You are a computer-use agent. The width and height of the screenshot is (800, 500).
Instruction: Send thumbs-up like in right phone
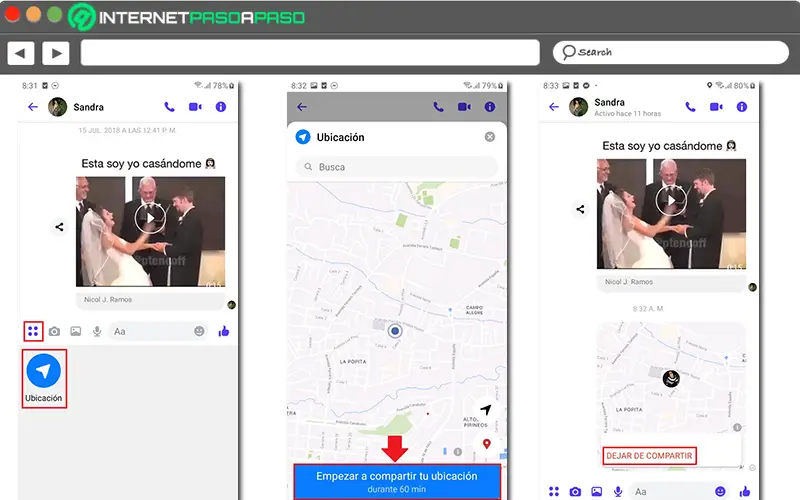point(745,491)
